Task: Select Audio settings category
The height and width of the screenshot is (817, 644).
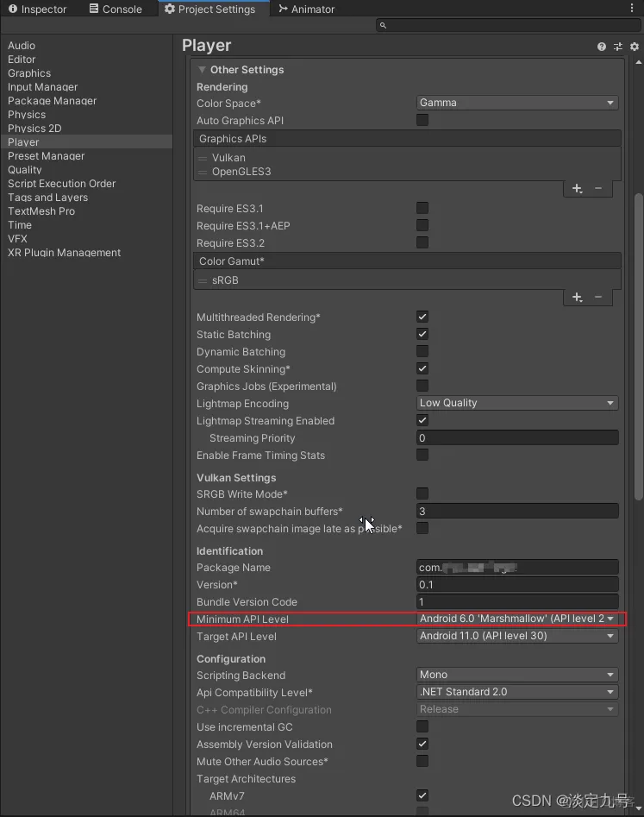Action: tap(22, 46)
